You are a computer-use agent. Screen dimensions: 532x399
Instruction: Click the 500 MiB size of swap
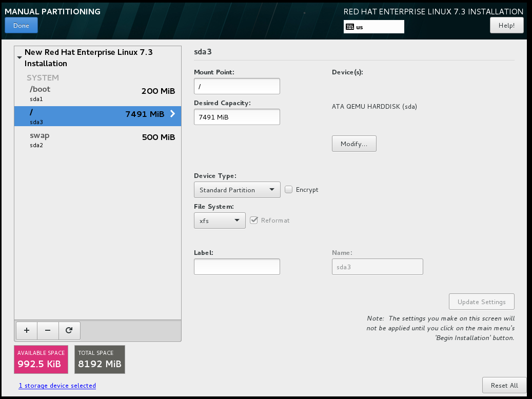(159, 137)
